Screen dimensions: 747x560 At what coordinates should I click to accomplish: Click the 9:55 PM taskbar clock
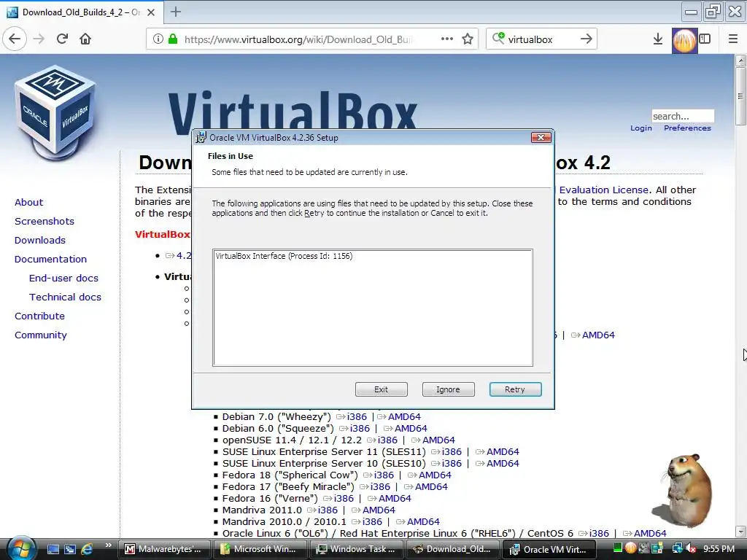(x=719, y=549)
